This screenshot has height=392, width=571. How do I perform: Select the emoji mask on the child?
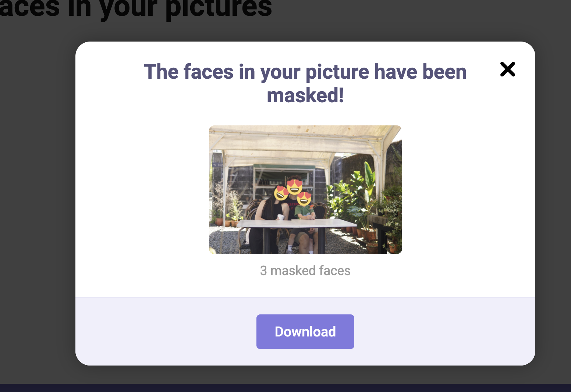click(304, 199)
